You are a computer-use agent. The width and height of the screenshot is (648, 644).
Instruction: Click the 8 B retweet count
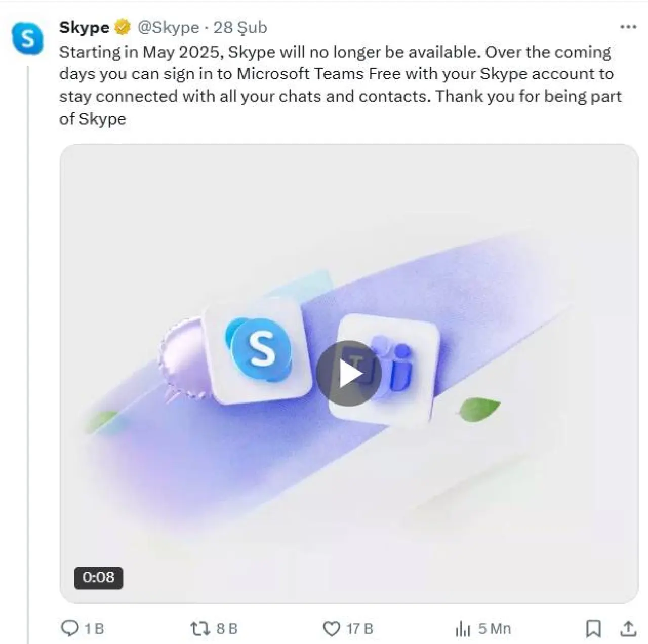[227, 628]
